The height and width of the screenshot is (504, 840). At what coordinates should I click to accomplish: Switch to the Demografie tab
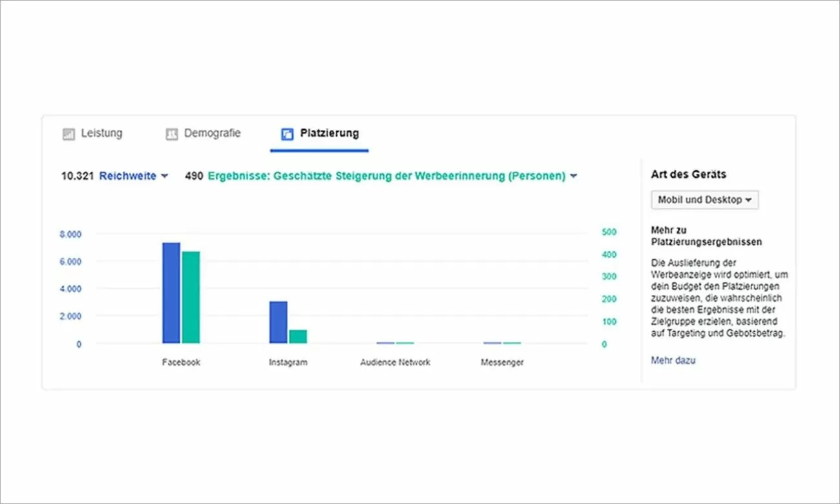click(213, 133)
